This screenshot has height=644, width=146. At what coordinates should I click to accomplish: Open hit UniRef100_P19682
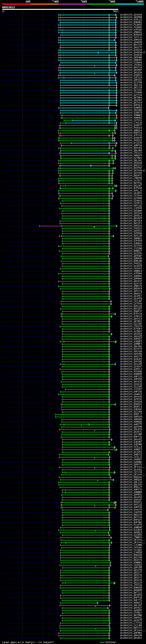pyautogui.click(x=131, y=27)
